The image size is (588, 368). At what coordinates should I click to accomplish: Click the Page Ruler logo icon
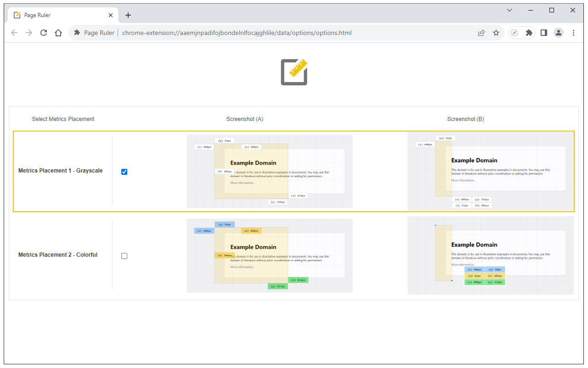pyautogui.click(x=294, y=72)
